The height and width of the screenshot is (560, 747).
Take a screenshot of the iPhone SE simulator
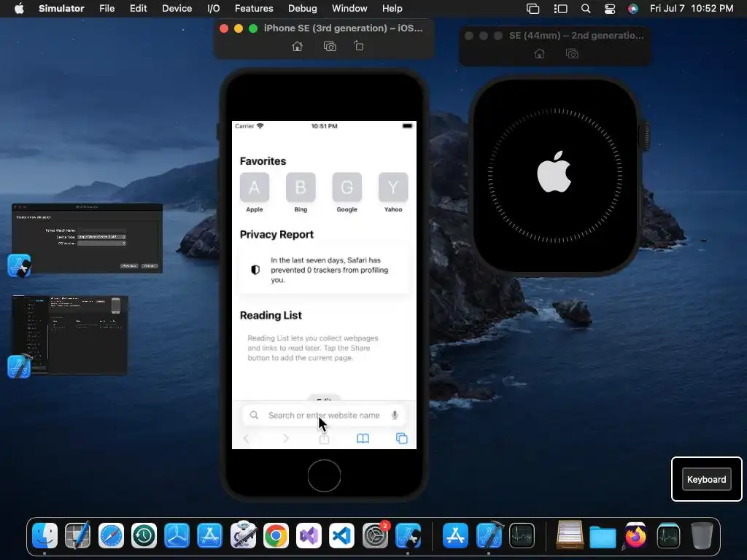tap(330, 46)
